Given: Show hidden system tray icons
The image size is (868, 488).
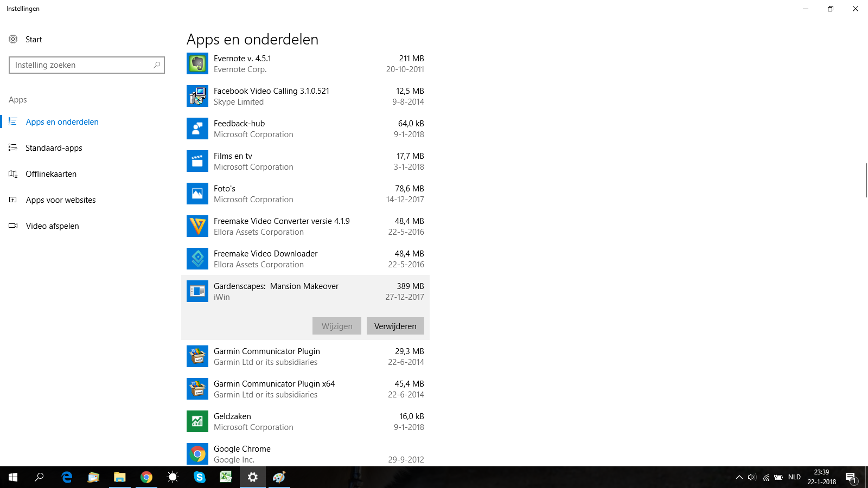Looking at the screenshot, I should pyautogui.click(x=739, y=477).
